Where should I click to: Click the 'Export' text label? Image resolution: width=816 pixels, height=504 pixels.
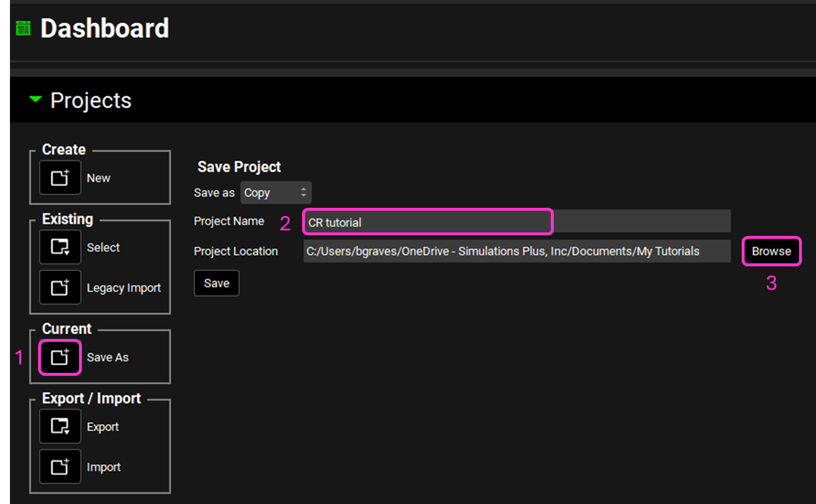point(102,427)
